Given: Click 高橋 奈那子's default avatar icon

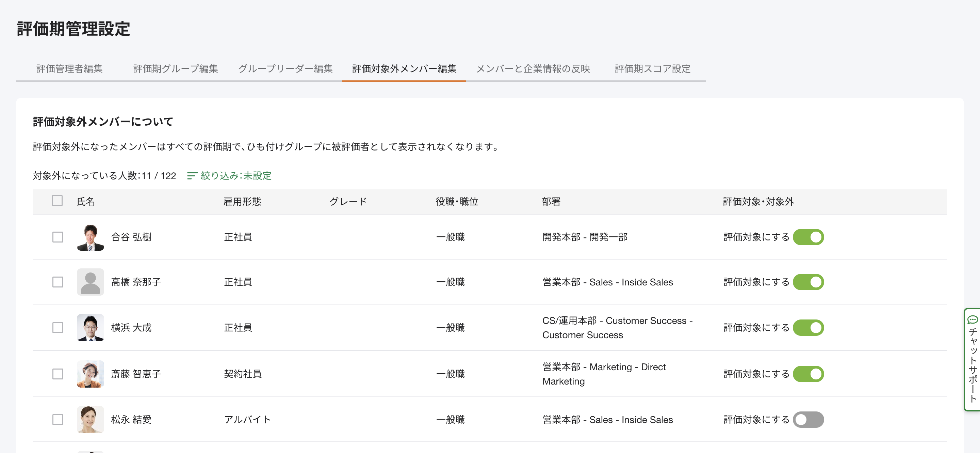Looking at the screenshot, I should point(90,282).
